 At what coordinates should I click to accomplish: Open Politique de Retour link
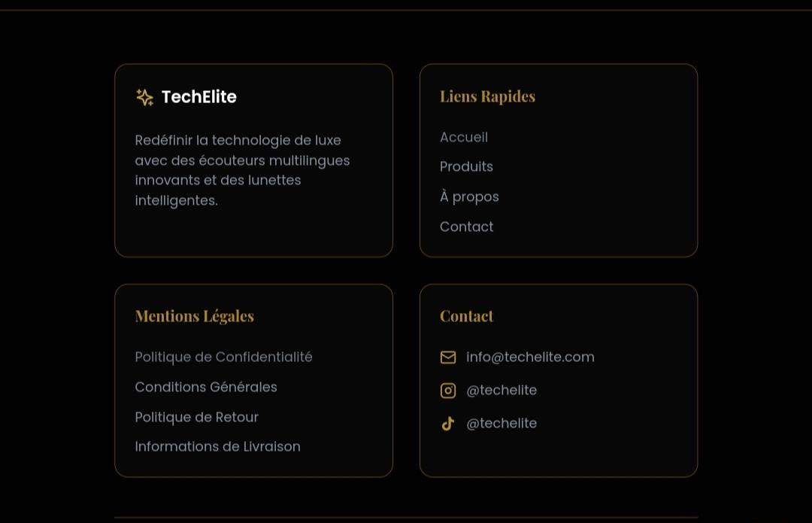[x=196, y=417]
